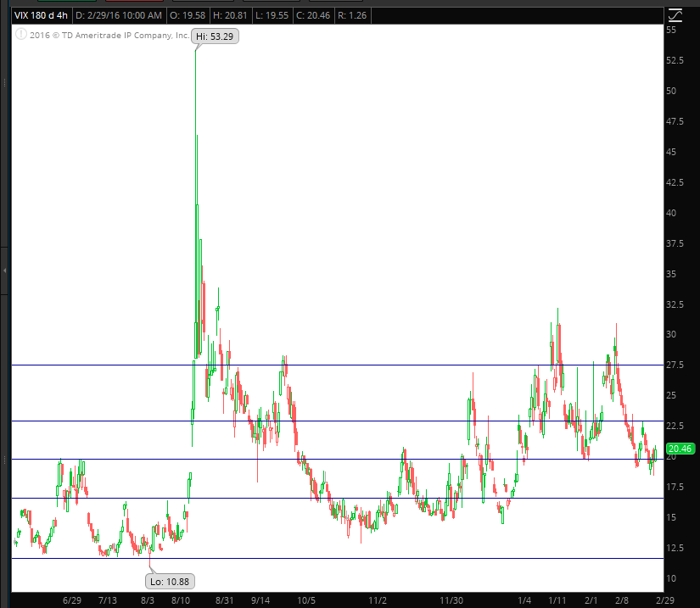Click the 1/11 date on the time axis

[x=557, y=600]
